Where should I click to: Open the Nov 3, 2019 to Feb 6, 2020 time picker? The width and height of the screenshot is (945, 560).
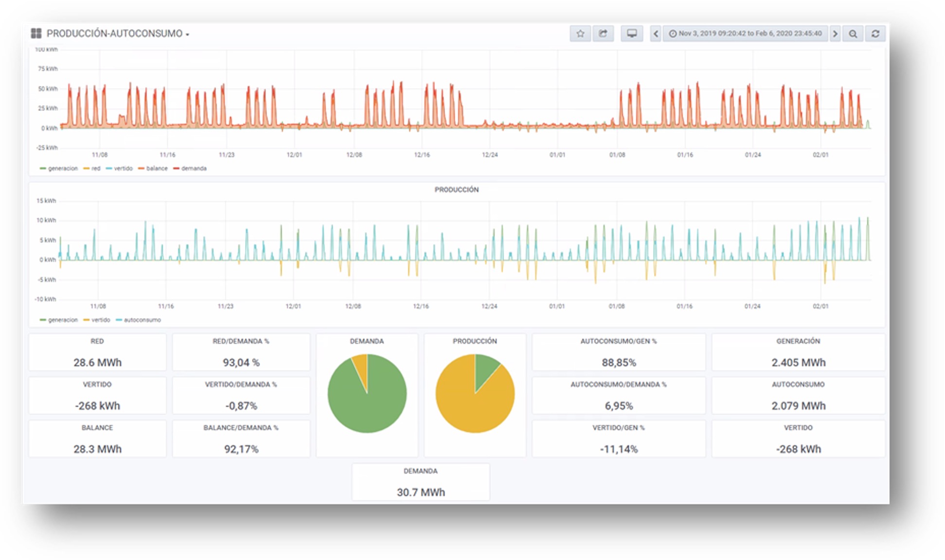[745, 34]
